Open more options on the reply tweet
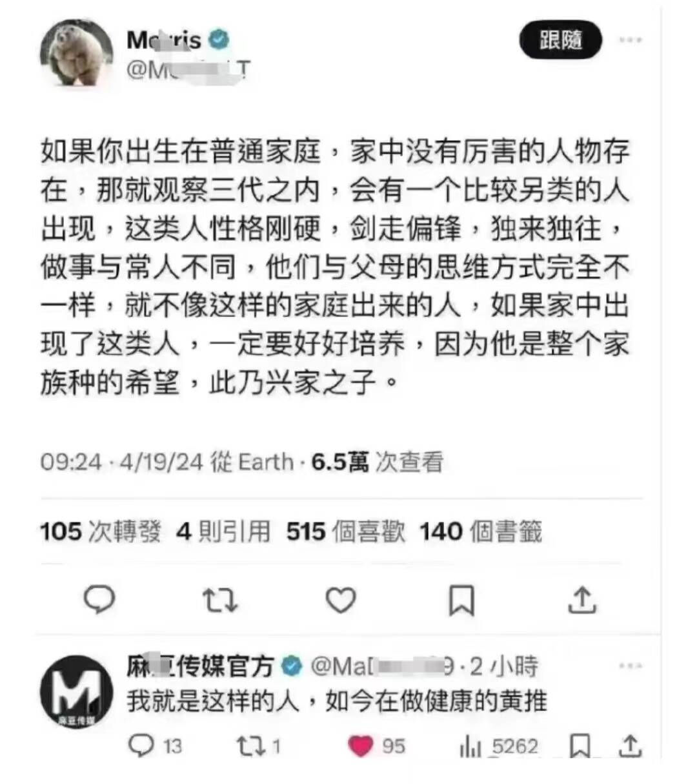697x784 pixels. [630, 666]
